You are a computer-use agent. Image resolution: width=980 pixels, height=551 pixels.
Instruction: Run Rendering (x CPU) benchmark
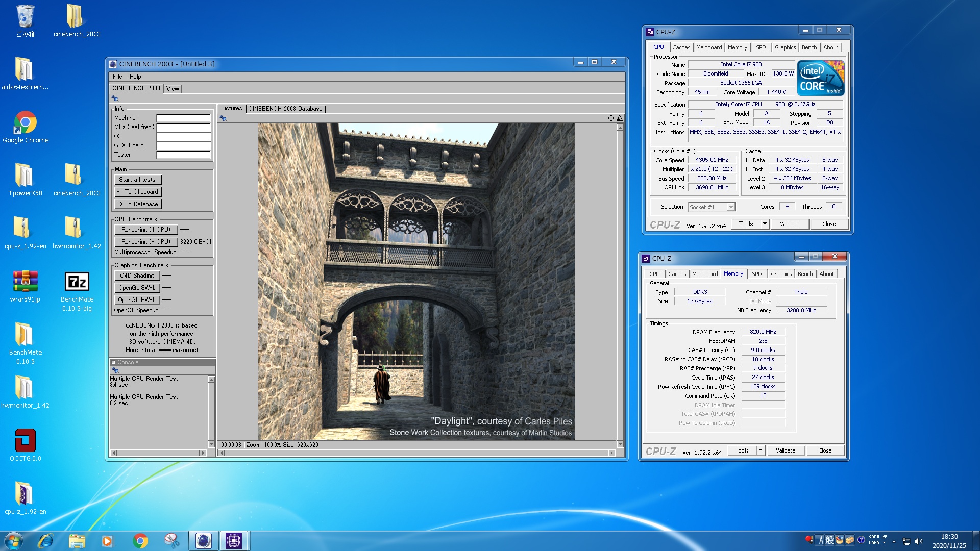coord(146,242)
